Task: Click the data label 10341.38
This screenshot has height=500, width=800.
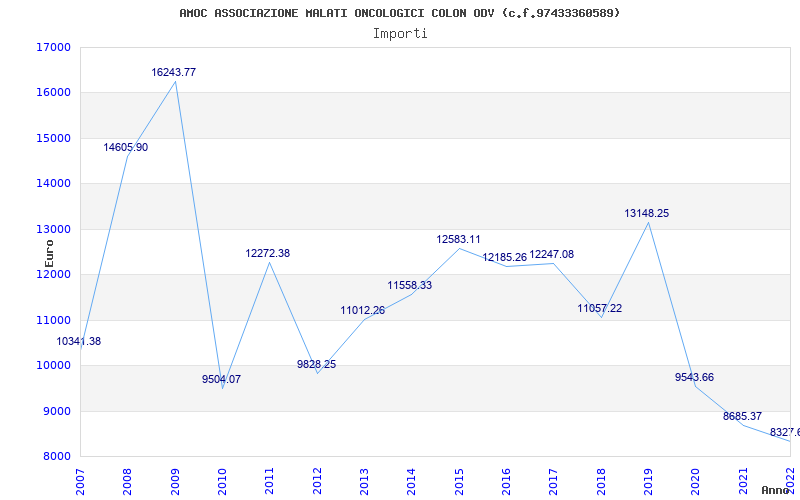Action: click(x=79, y=341)
